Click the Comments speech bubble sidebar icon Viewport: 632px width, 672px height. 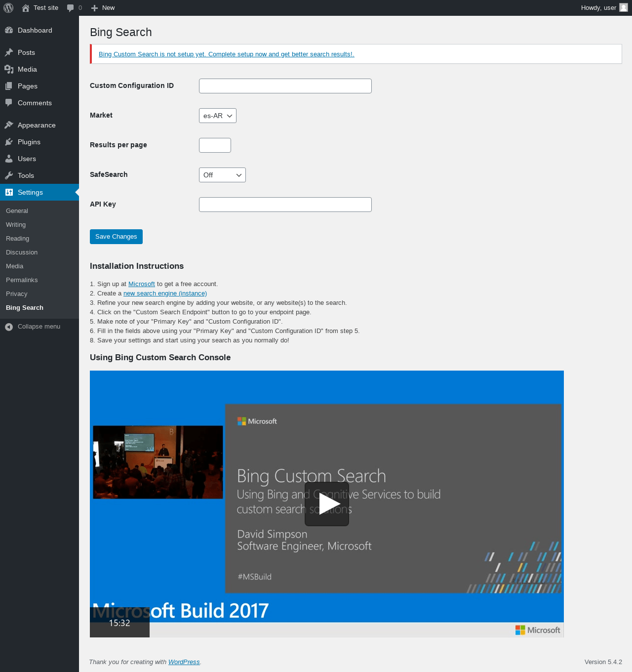point(9,103)
